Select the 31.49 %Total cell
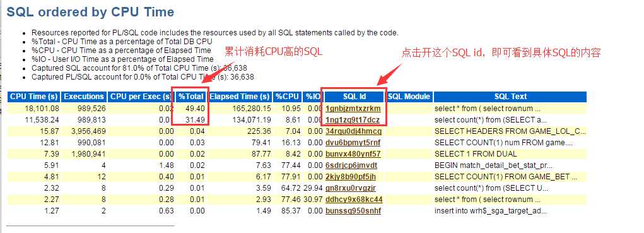Screen dimensions: 644x233 196,120
